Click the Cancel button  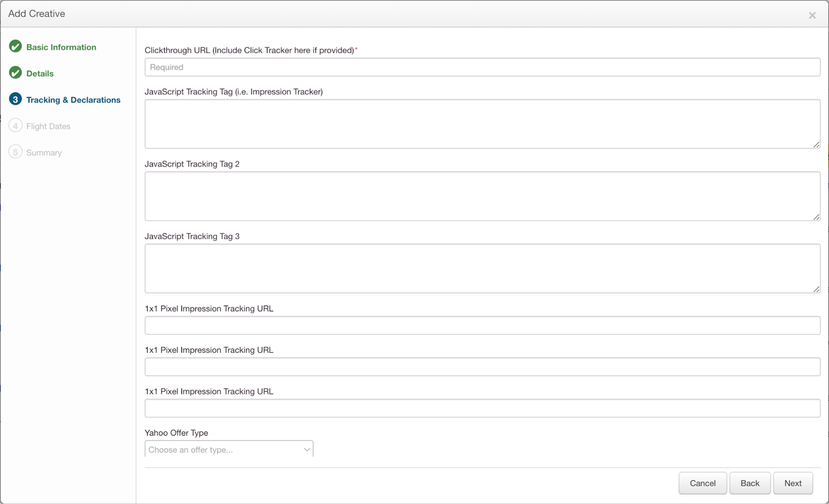click(x=702, y=483)
